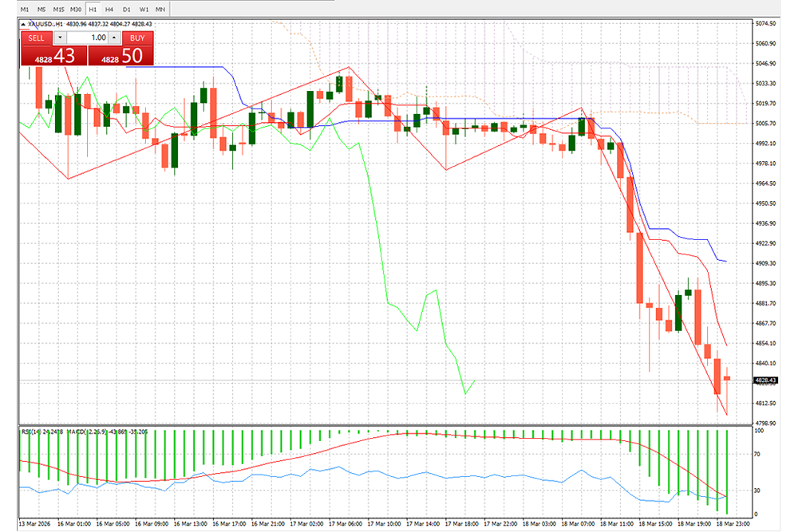
Task: Switch to the M1 timeframe
Action: [24, 9]
